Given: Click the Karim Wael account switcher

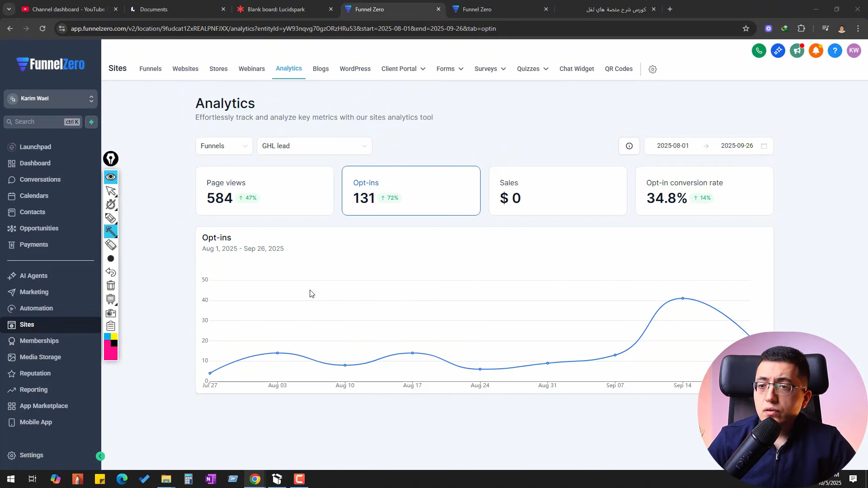Looking at the screenshot, I should [51, 99].
